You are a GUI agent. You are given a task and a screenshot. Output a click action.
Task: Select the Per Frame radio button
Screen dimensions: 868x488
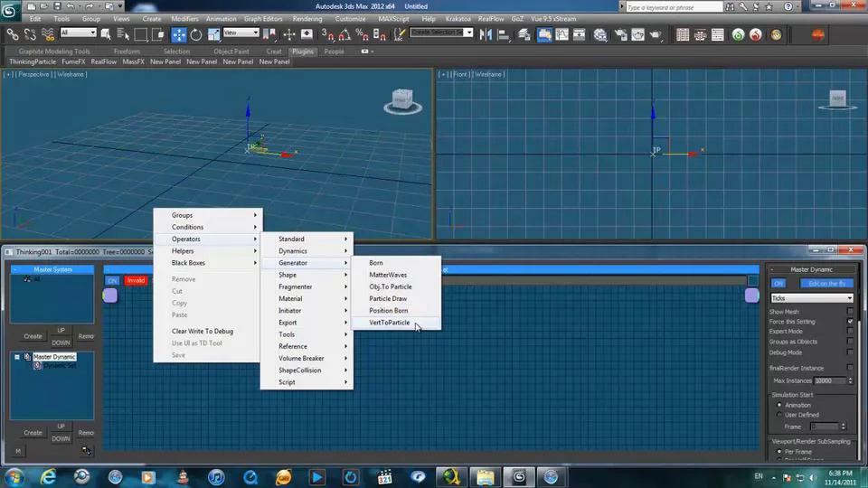pos(779,452)
